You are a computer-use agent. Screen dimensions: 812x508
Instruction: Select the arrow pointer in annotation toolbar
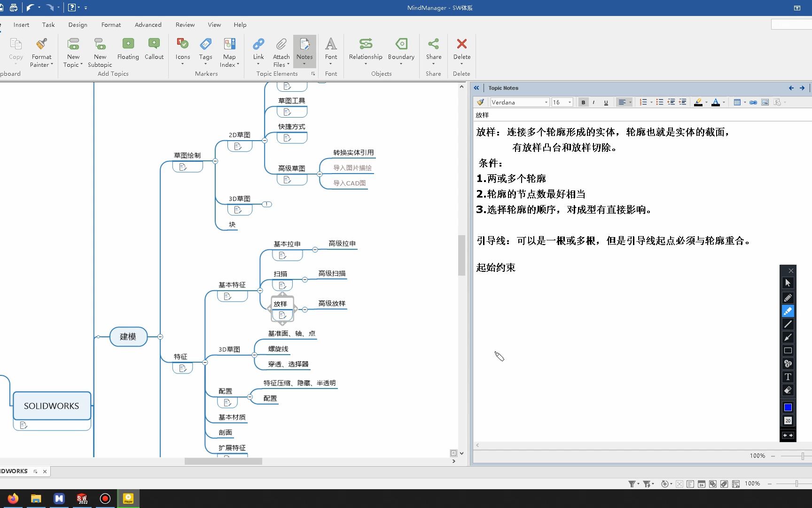tap(788, 283)
